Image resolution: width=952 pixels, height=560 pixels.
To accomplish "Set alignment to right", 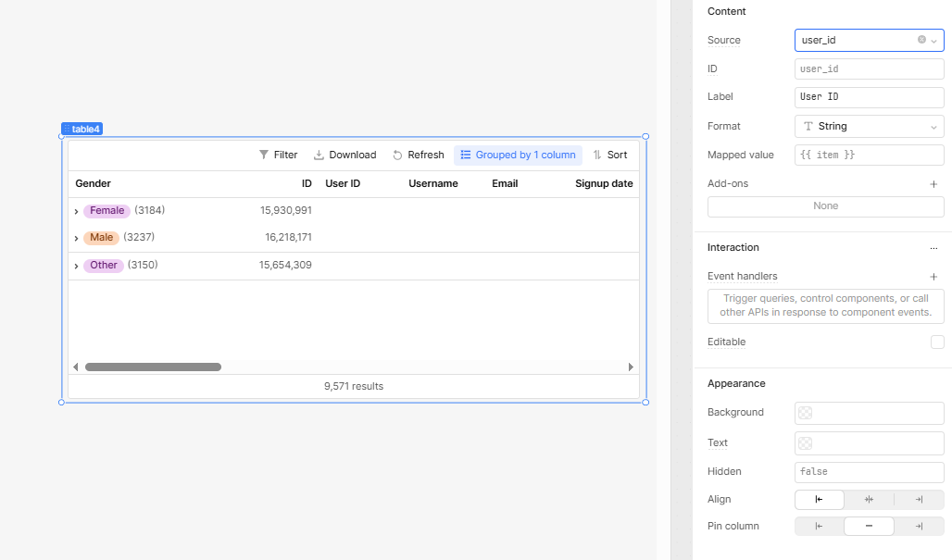I will [x=920, y=499].
